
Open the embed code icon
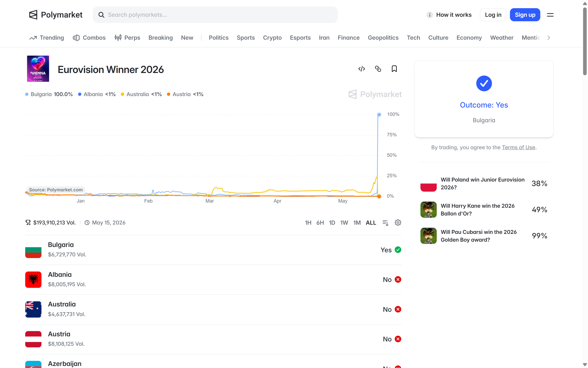click(362, 69)
